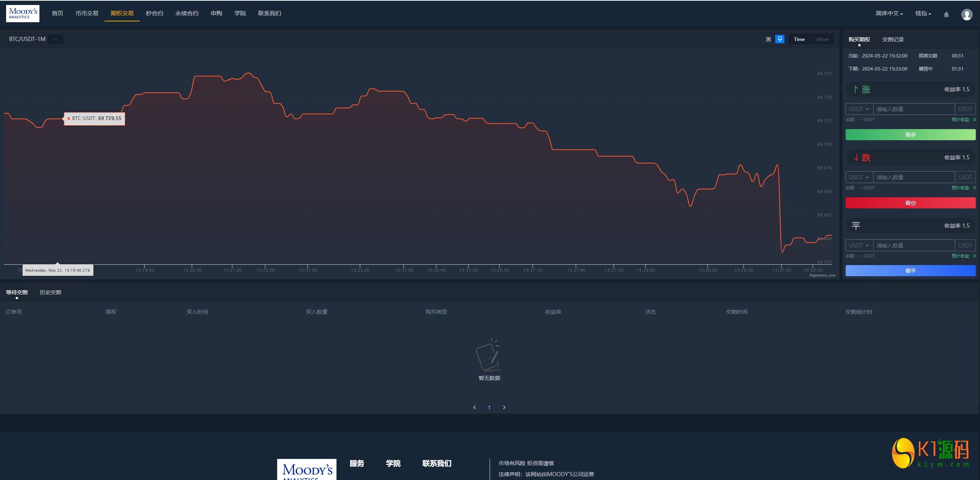Click the Moody's Analytics header logo

point(23,13)
